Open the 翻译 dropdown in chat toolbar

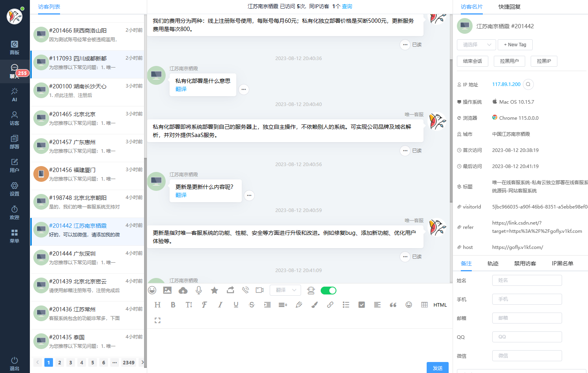pyautogui.click(x=285, y=290)
